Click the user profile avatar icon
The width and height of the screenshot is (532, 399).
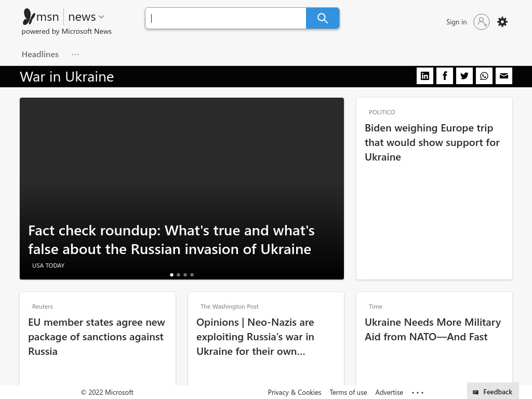point(482,22)
